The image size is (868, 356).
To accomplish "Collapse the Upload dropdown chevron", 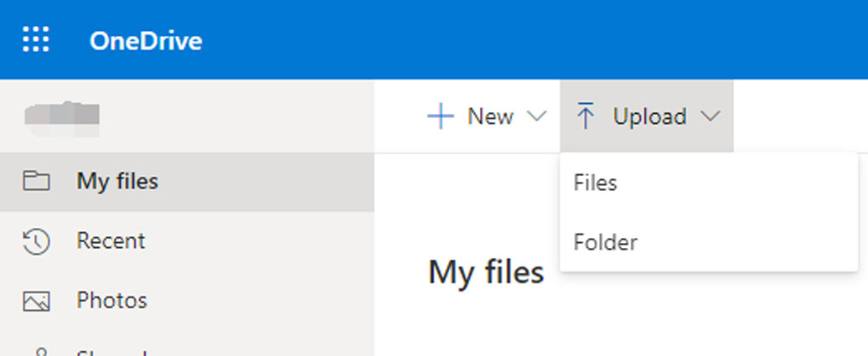I will pos(710,116).
